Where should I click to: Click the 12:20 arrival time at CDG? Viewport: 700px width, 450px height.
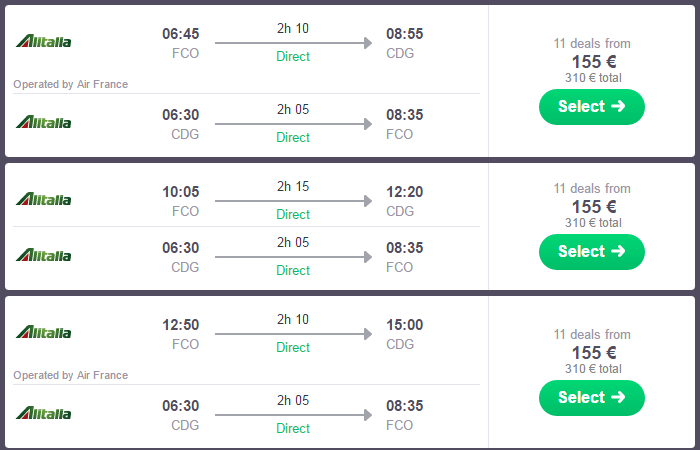(405, 191)
